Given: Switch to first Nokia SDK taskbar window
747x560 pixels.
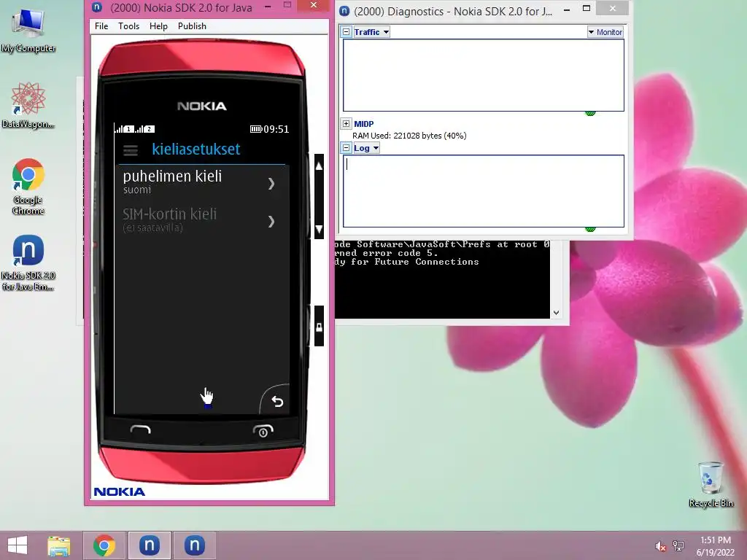Looking at the screenshot, I should (x=149, y=545).
